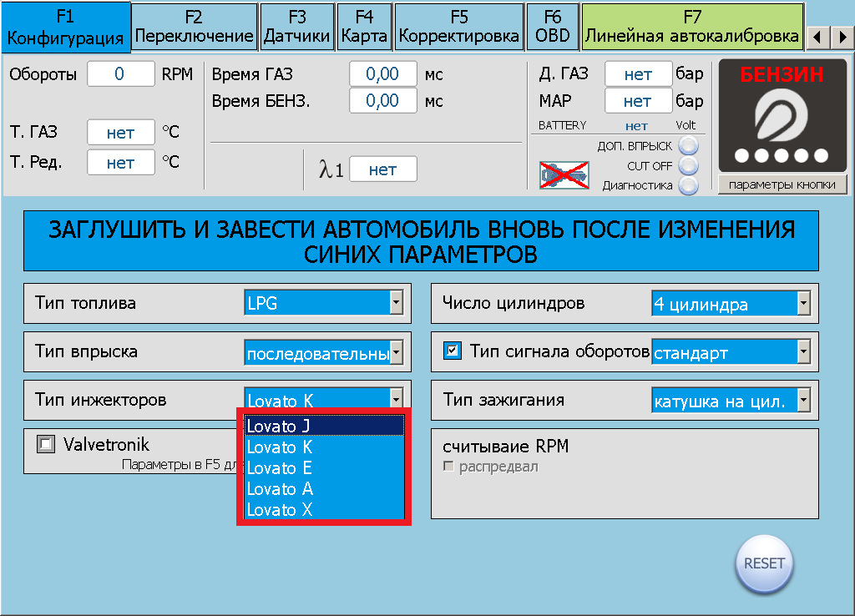This screenshot has height=616, width=855.
Task: Click the BATTERY voltage value
Action: click(x=636, y=126)
